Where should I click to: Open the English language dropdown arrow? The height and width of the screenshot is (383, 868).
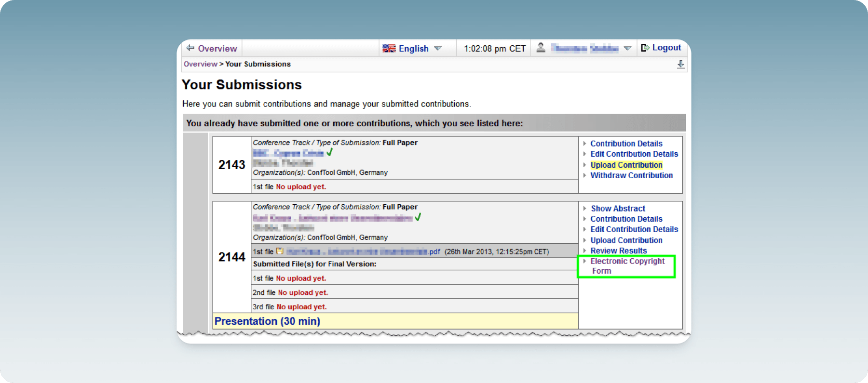pos(438,48)
